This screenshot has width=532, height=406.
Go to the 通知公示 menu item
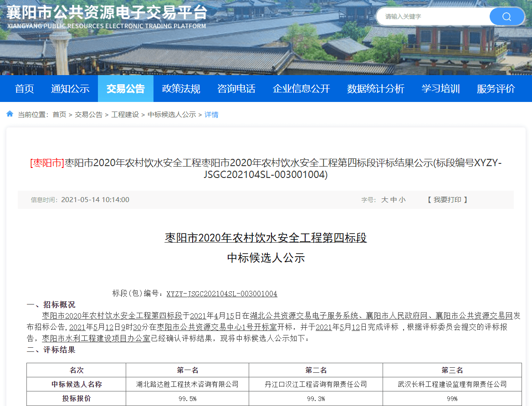70,89
